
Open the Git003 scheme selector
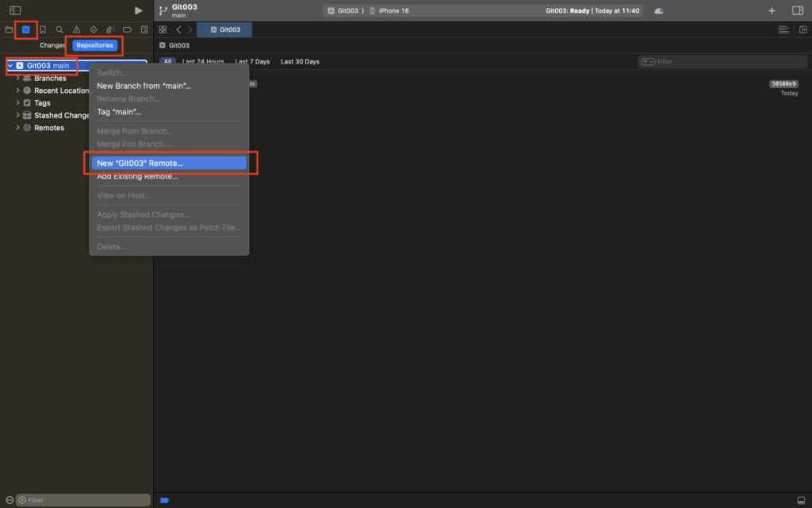point(343,10)
